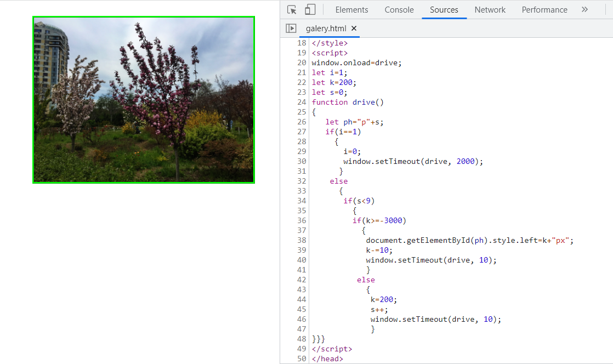Open the Console tab
This screenshot has height=364, width=613.
click(x=399, y=10)
